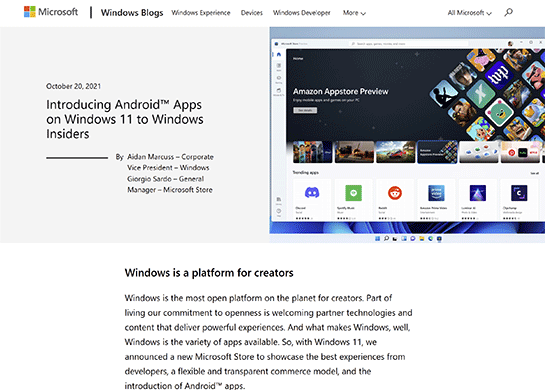Click the Trending apps label
The height and width of the screenshot is (390, 545).
(x=306, y=172)
